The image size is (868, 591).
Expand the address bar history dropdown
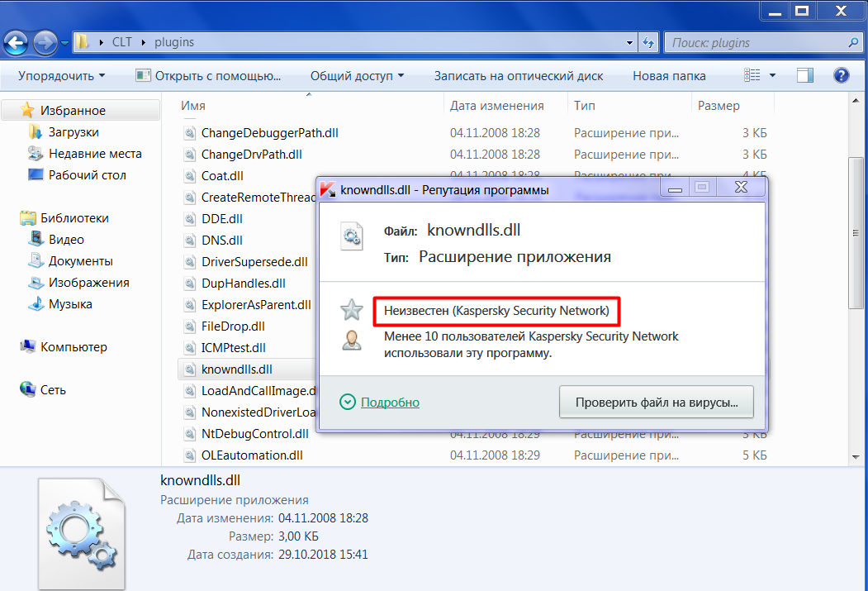tap(629, 43)
